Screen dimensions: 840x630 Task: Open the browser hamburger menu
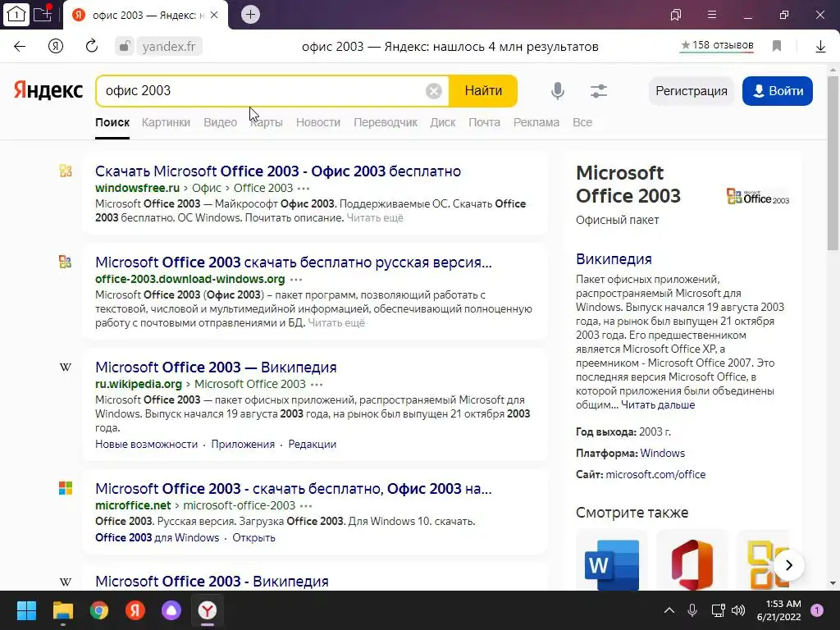click(711, 15)
